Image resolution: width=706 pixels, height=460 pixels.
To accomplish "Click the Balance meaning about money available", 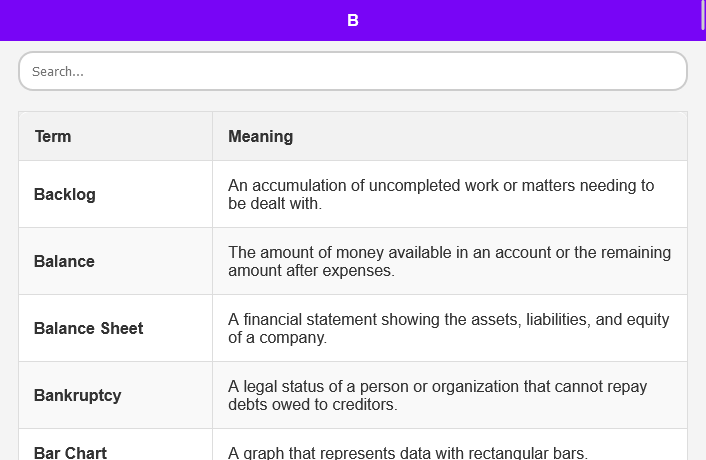I will (x=449, y=262).
